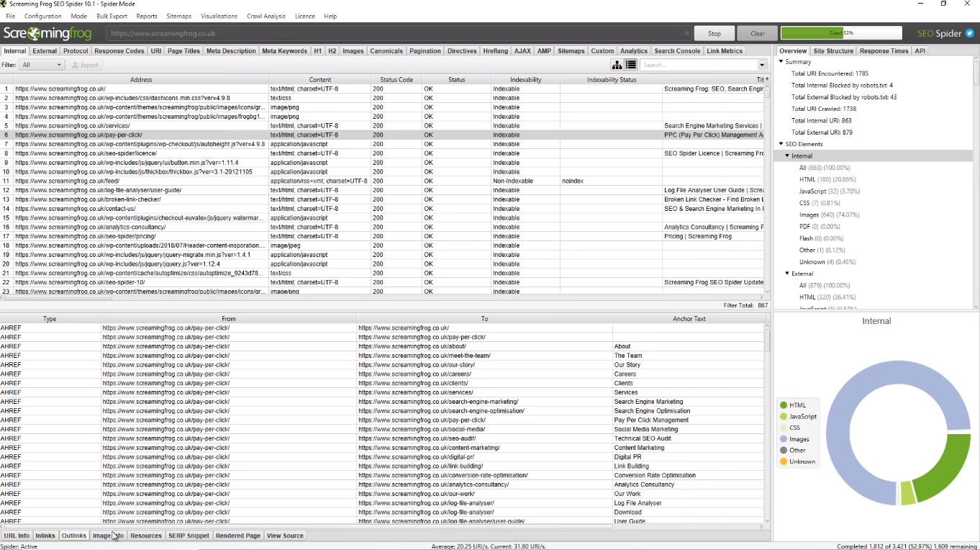
Task: Open the search box options arrow
Action: coord(762,65)
